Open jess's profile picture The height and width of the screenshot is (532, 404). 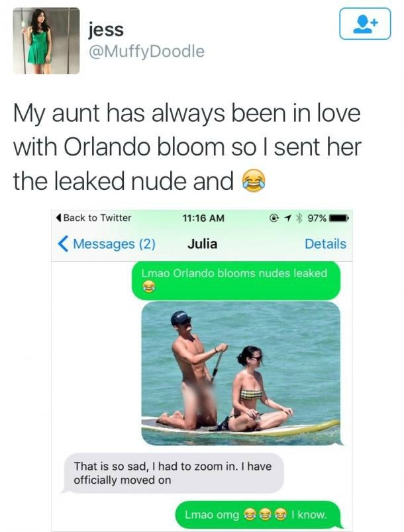click(x=46, y=41)
